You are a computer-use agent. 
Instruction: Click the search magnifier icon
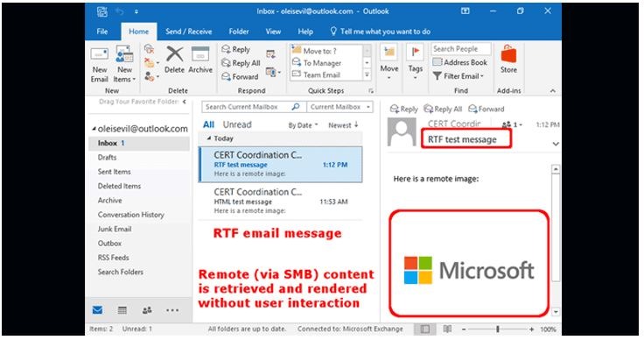click(296, 107)
